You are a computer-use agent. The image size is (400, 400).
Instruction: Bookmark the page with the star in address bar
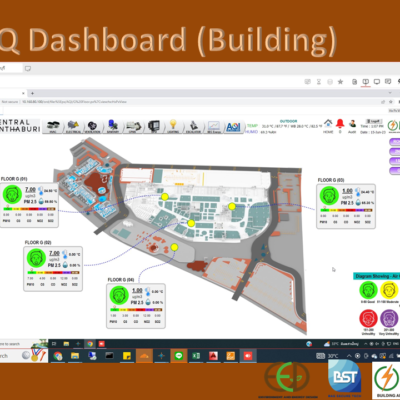pos(390,102)
